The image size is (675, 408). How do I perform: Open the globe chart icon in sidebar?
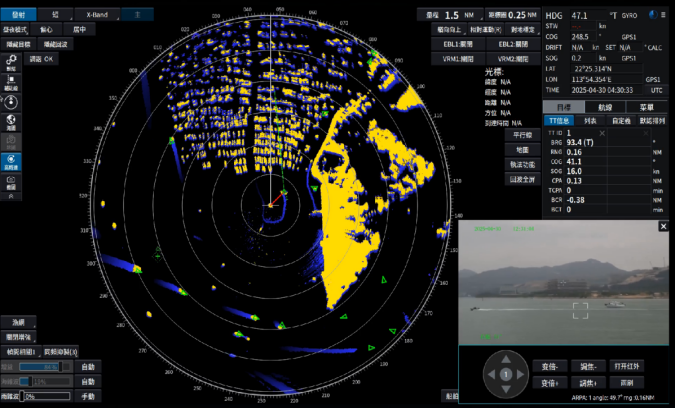click(11, 122)
